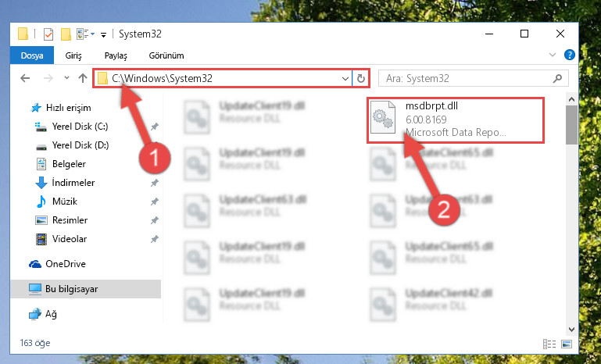Click the search magnifier icon
The height and width of the screenshot is (364, 601).
[x=558, y=79]
